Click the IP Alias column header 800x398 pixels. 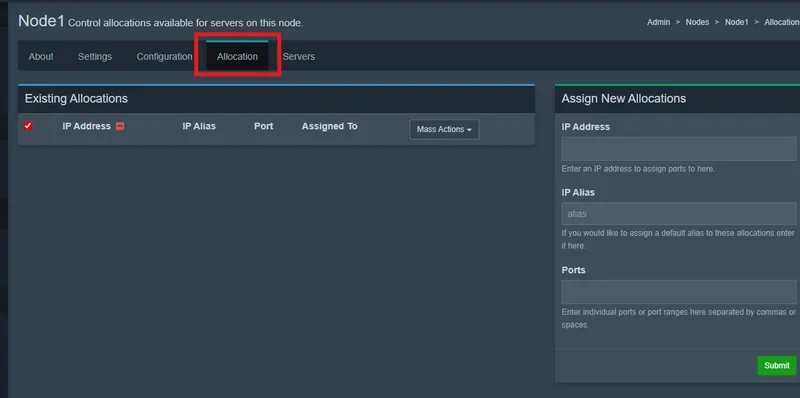click(199, 126)
